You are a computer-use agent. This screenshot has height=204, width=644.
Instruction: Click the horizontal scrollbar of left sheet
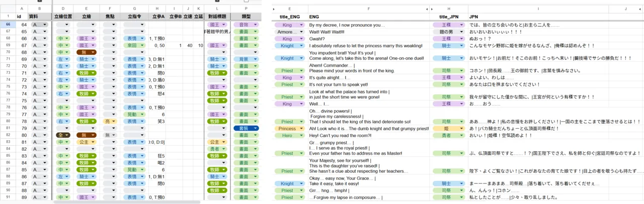click(127, 202)
